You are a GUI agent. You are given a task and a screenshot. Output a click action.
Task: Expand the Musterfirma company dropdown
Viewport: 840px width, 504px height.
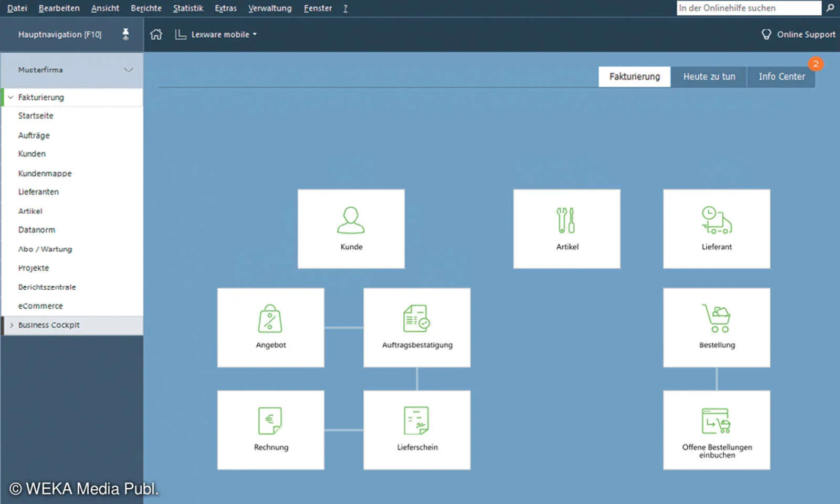[128, 70]
